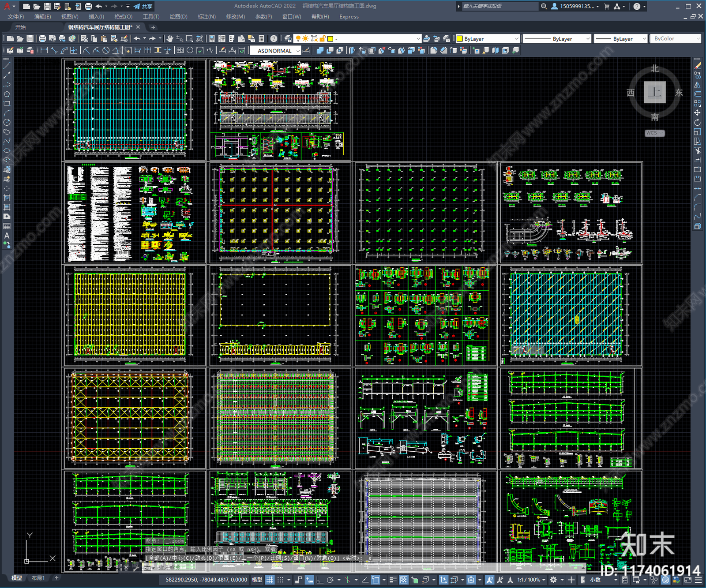Switch to the 布局1 layout tab

(x=38, y=578)
